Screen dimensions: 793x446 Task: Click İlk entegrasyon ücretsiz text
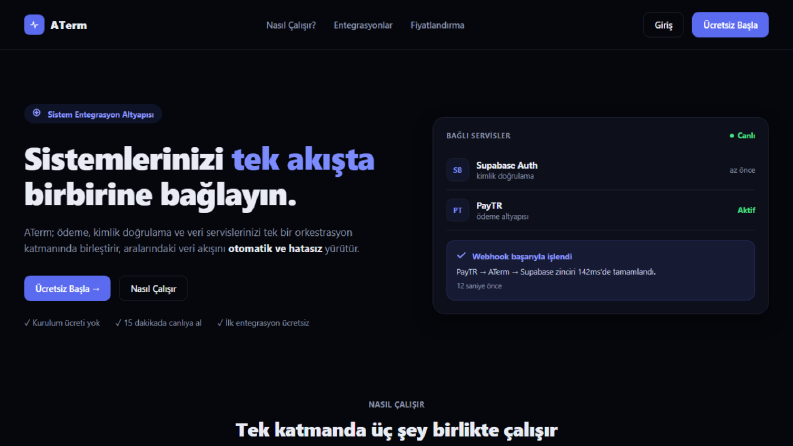click(x=263, y=323)
